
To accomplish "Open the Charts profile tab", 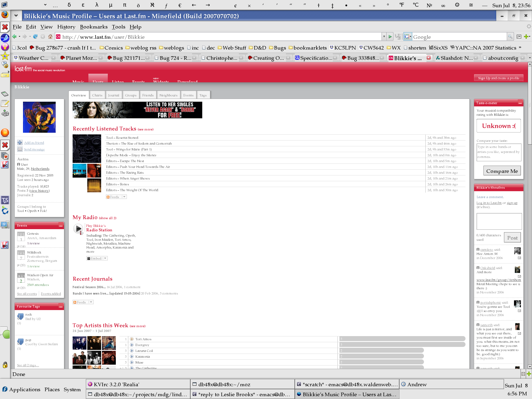I will pos(97,95).
